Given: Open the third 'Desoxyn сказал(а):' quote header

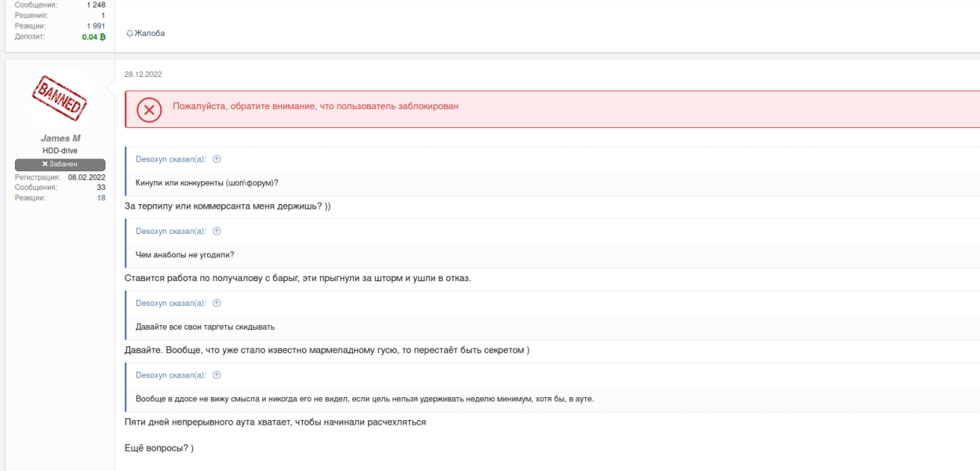Looking at the screenshot, I should click(171, 303).
